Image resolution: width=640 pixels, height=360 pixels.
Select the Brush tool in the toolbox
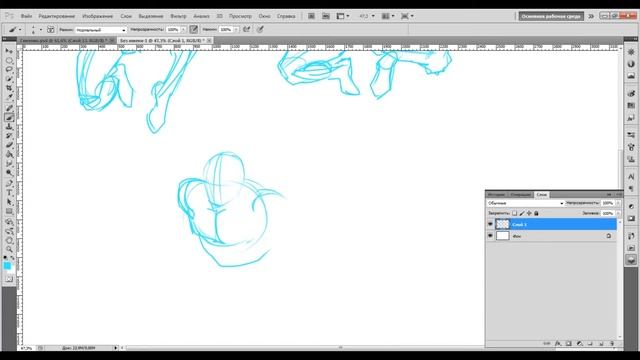tap(9, 118)
